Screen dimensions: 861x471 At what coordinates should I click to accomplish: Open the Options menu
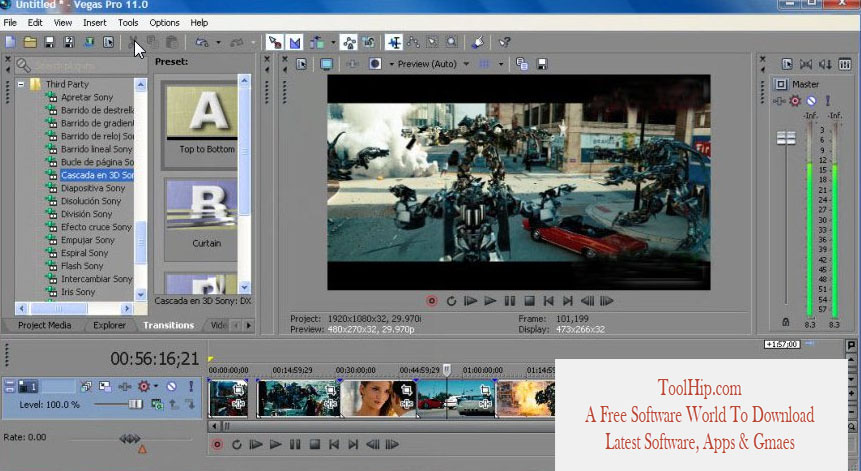pyautogui.click(x=164, y=23)
